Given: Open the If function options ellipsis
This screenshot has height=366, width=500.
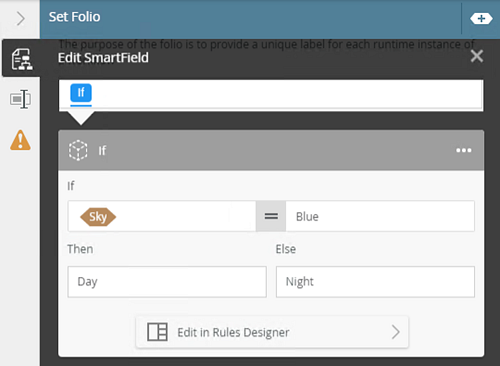Looking at the screenshot, I should pyautogui.click(x=464, y=150).
